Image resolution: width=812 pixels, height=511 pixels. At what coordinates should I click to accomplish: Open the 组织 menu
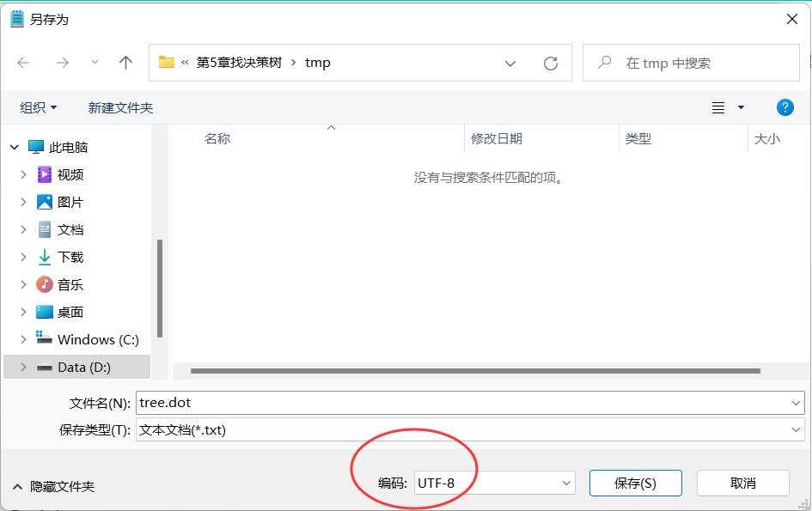coord(38,107)
